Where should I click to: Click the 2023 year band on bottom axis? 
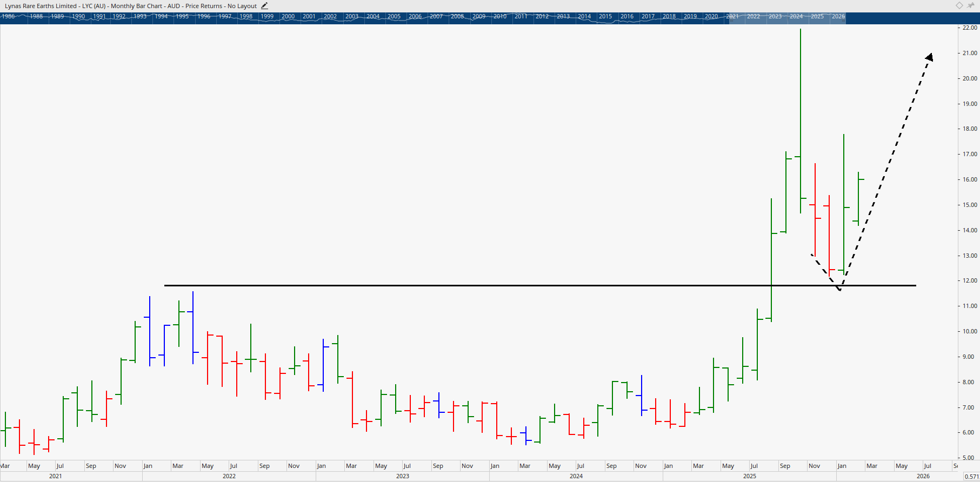tap(403, 476)
